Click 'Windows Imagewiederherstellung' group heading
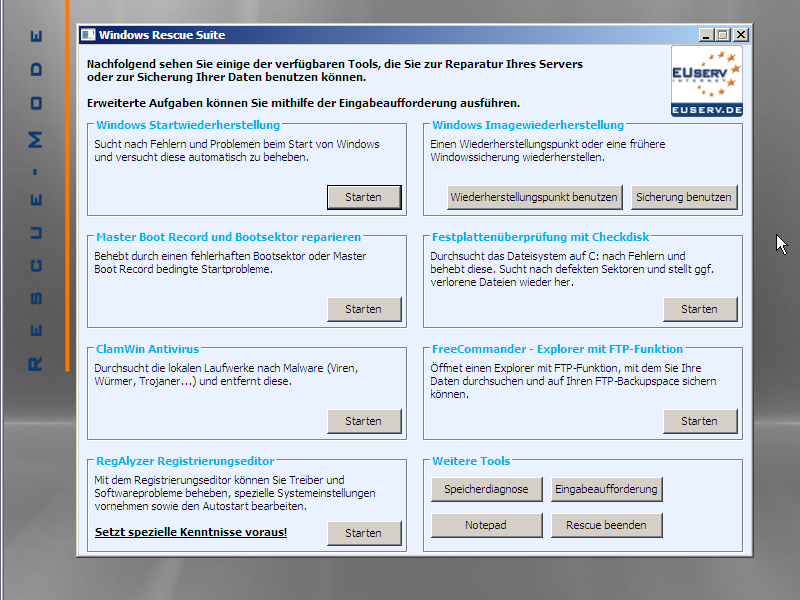Viewport: 800px width, 600px height. click(x=528, y=125)
